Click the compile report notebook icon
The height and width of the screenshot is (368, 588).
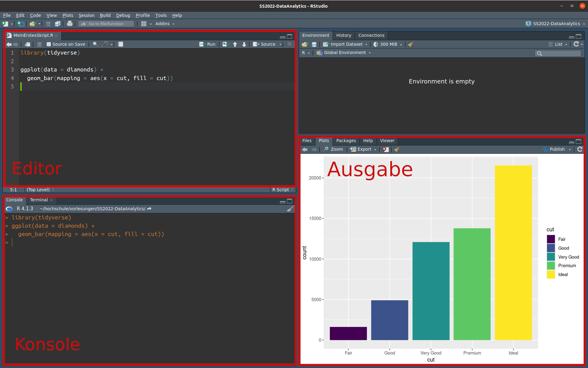(120, 44)
